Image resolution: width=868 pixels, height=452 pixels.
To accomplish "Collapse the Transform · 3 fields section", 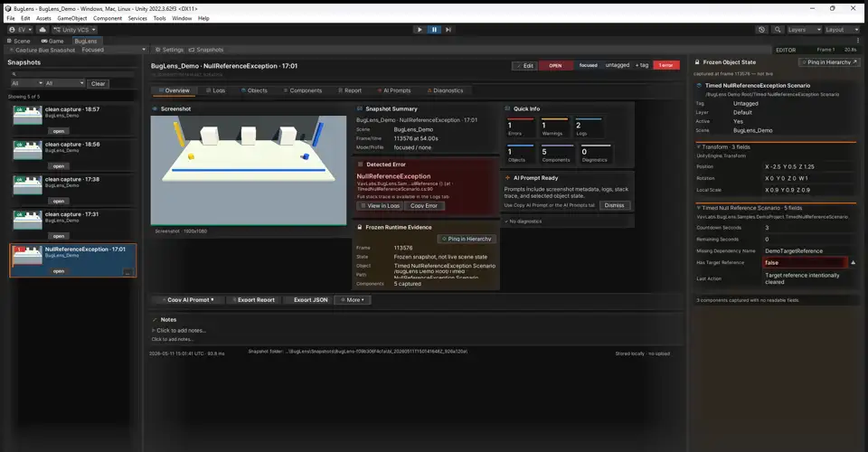I will point(723,147).
